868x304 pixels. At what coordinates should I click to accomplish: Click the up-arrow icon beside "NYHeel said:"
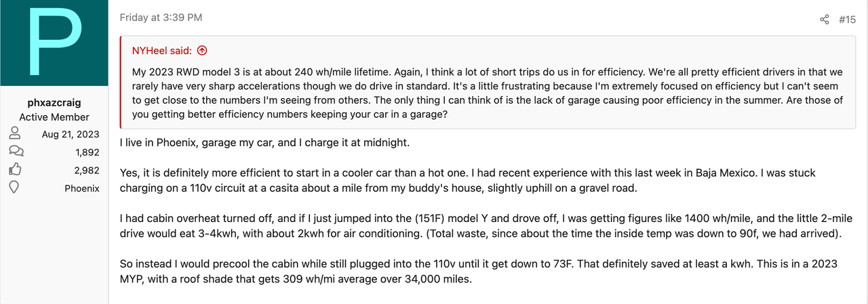pyautogui.click(x=202, y=50)
